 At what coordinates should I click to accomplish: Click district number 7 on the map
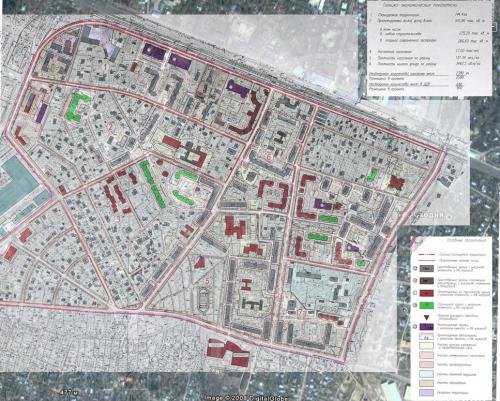pos(301,314)
